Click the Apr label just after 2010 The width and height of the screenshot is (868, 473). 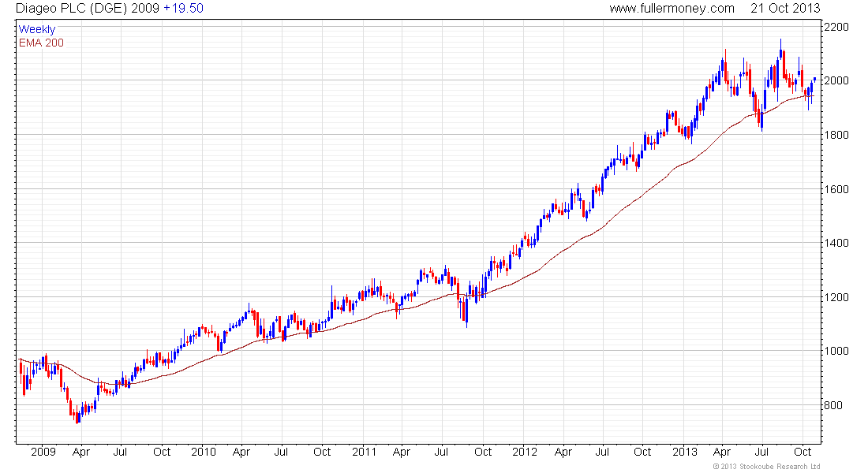(241, 453)
